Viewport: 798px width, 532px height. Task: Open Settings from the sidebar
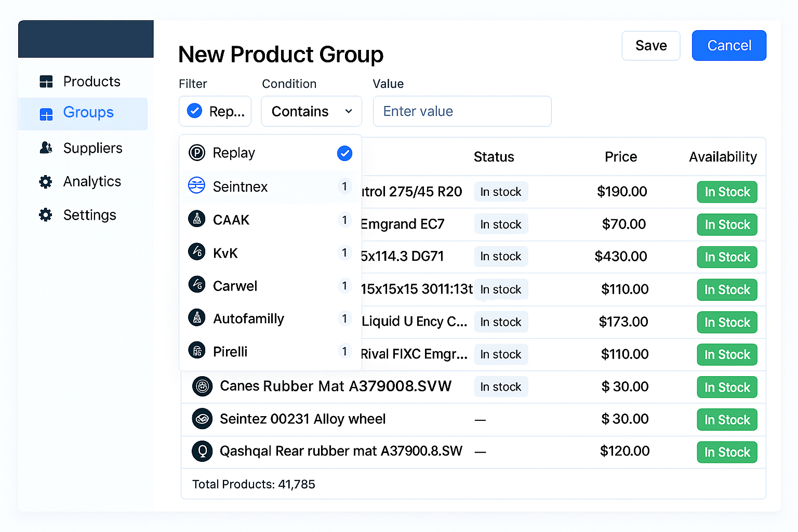tap(89, 215)
